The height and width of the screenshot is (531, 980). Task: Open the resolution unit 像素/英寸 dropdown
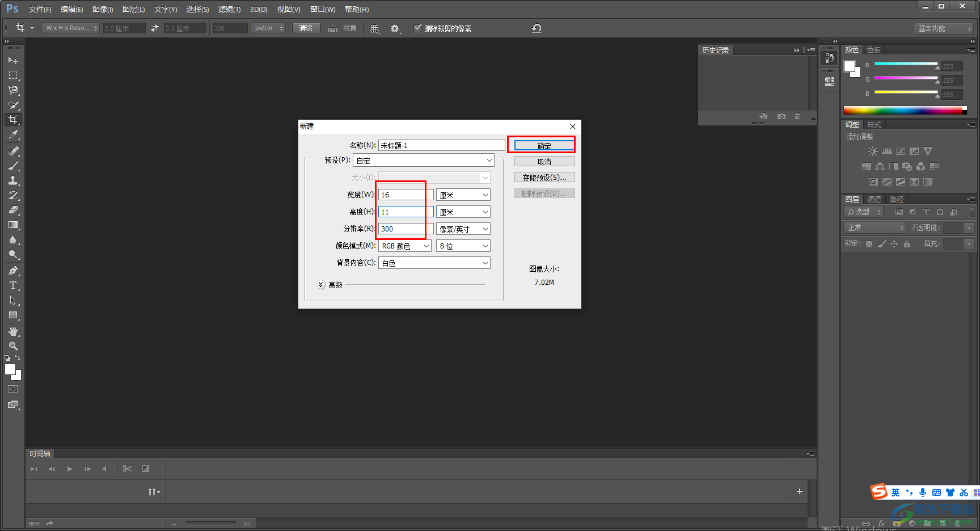coord(463,229)
